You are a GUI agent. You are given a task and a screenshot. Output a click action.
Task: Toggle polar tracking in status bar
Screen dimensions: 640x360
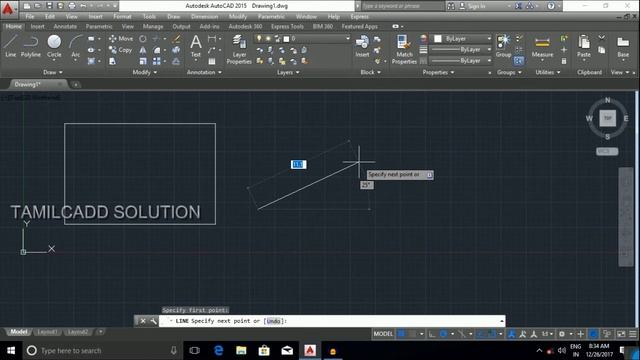(x=443, y=334)
